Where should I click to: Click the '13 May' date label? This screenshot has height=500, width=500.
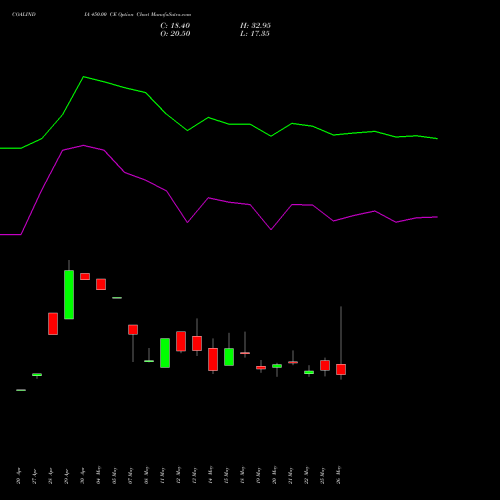194,476
